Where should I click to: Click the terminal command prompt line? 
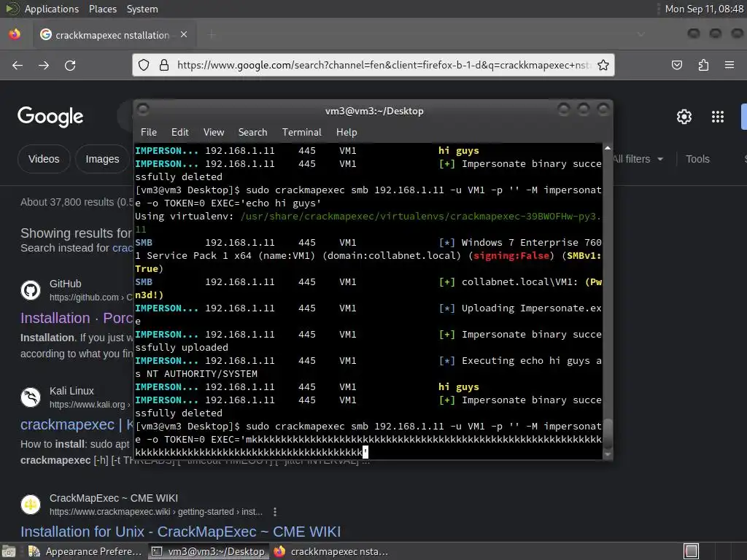pos(368,439)
